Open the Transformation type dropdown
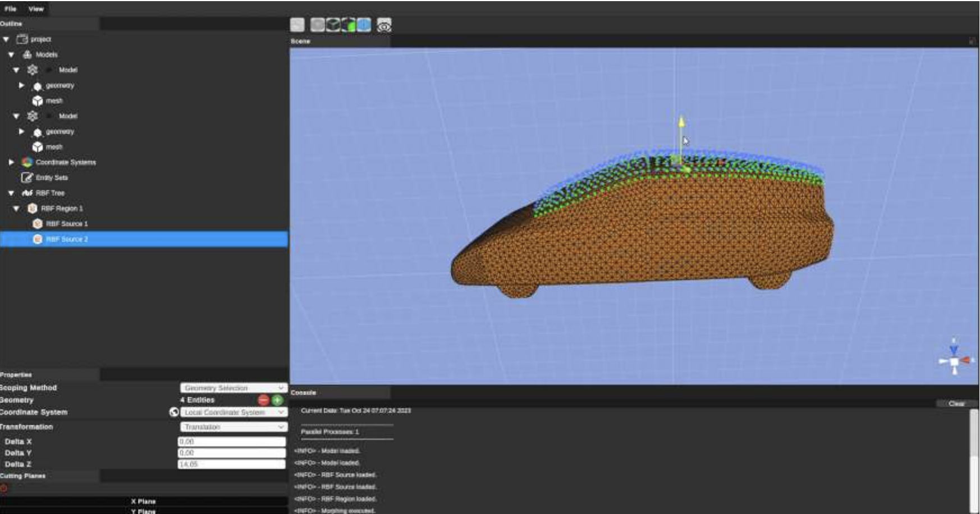This screenshot has height=514, width=980. (234, 427)
